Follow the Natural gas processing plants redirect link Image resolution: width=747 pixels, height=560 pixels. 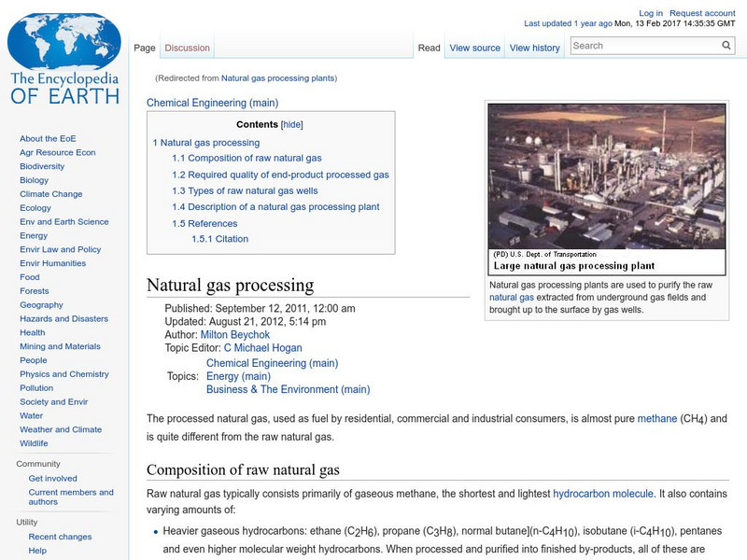point(277,78)
